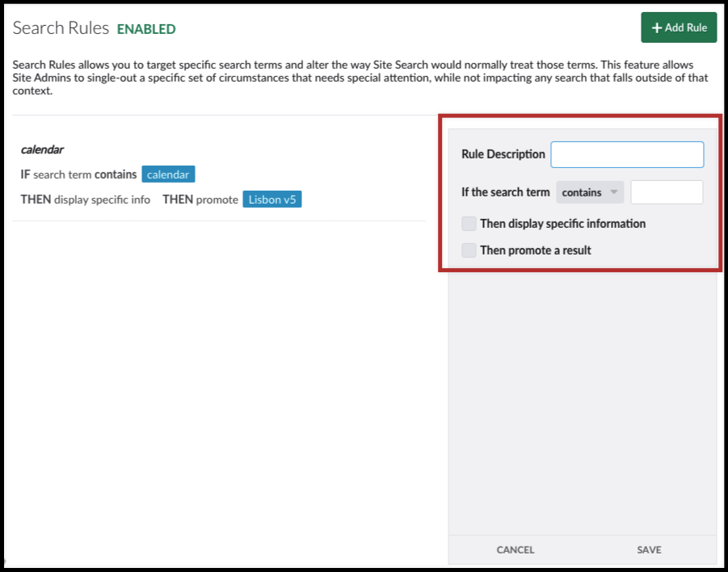This screenshot has width=728, height=572.
Task: Focus the Rule Description input field
Action: [627, 154]
